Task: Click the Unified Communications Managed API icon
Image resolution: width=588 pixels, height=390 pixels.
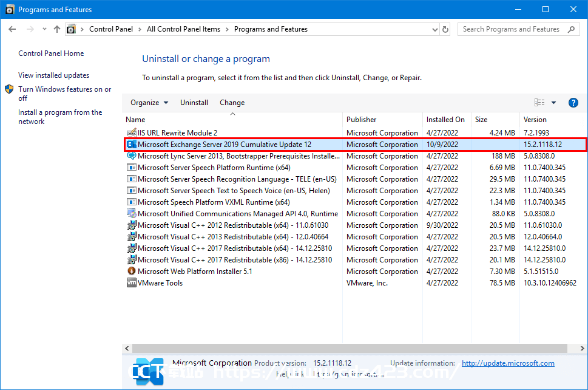Action: [131, 214]
